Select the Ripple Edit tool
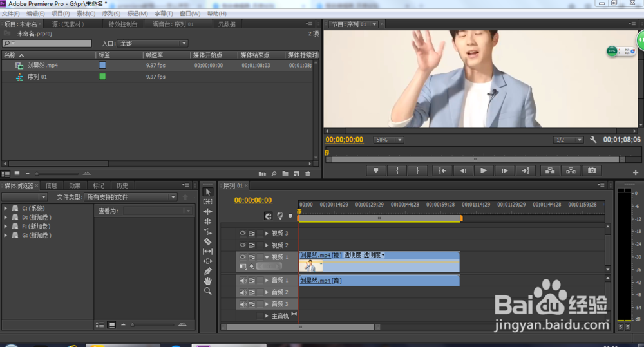The height and width of the screenshot is (347, 644). [x=208, y=212]
